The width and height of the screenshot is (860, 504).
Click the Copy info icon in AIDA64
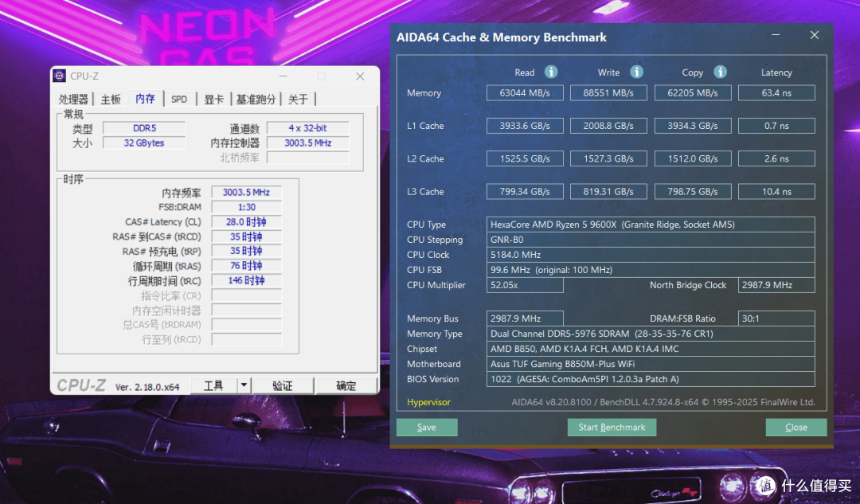tap(720, 72)
